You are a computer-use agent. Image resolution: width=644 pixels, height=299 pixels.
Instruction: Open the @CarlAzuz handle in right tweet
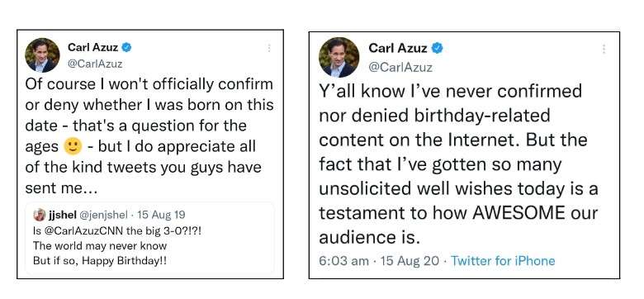[400, 67]
